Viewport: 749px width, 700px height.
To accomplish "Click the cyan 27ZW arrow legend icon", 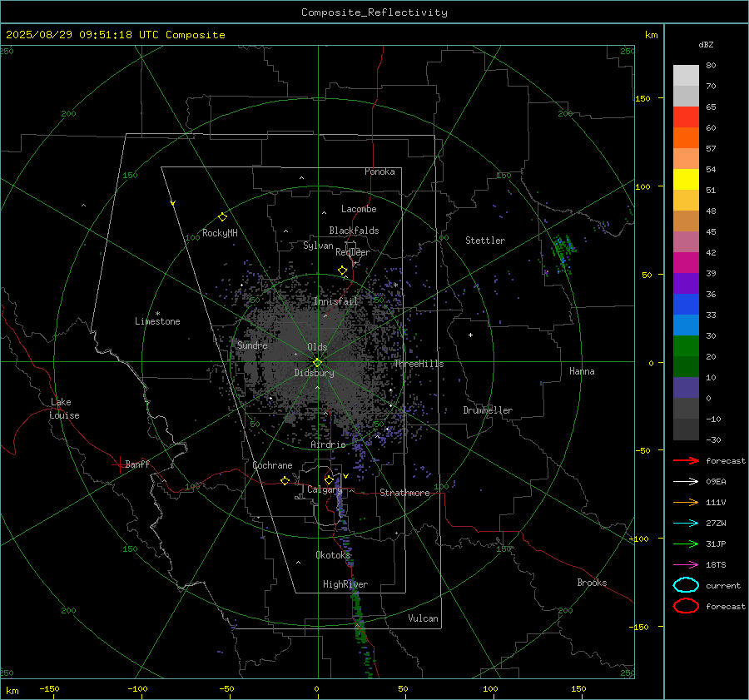I will click(x=686, y=524).
